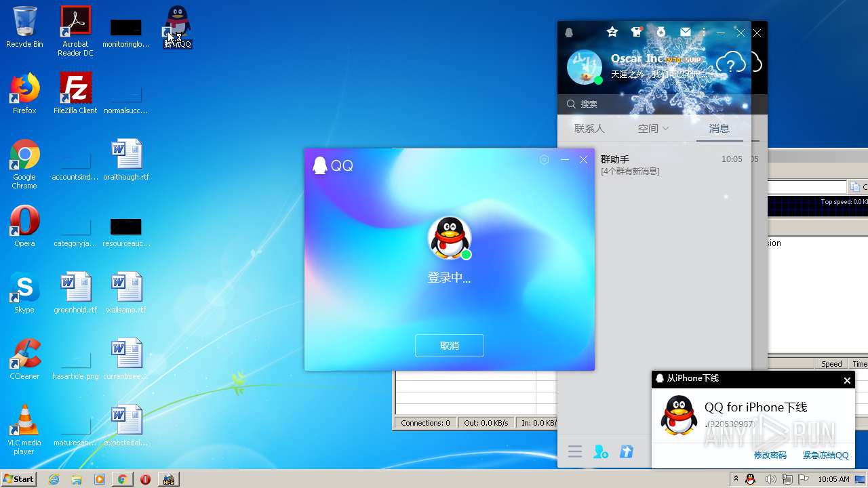Open FileZilla Client desktop shortcut
The width and height of the screenshot is (868, 488).
tap(75, 94)
